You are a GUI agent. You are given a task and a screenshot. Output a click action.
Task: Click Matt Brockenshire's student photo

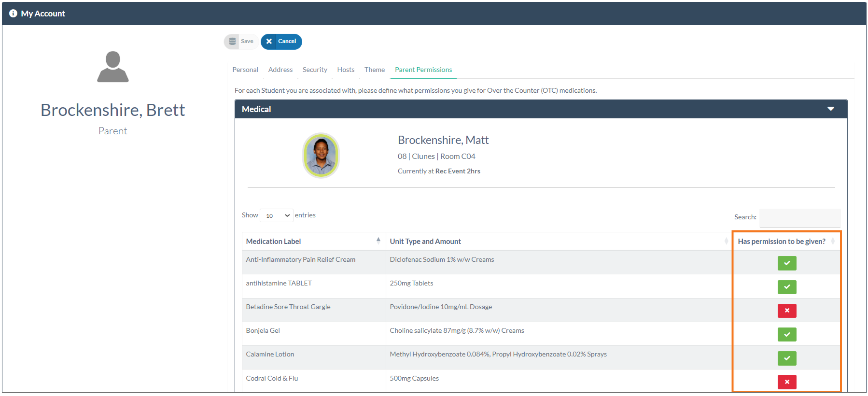click(x=320, y=155)
